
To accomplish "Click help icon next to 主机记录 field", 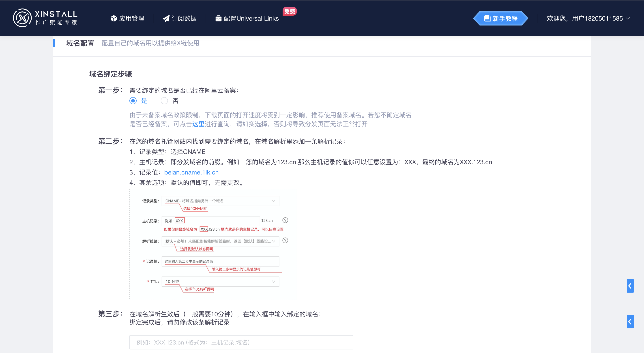I will [285, 220].
